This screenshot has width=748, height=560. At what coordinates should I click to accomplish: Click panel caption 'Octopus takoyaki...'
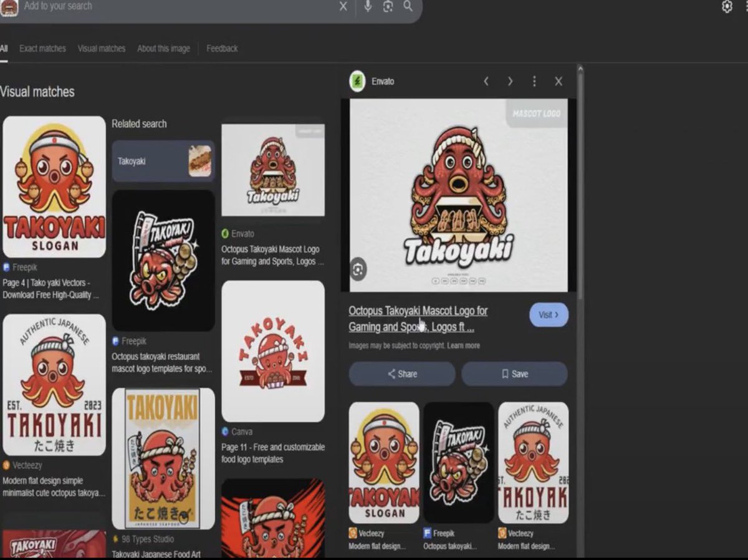point(450,547)
